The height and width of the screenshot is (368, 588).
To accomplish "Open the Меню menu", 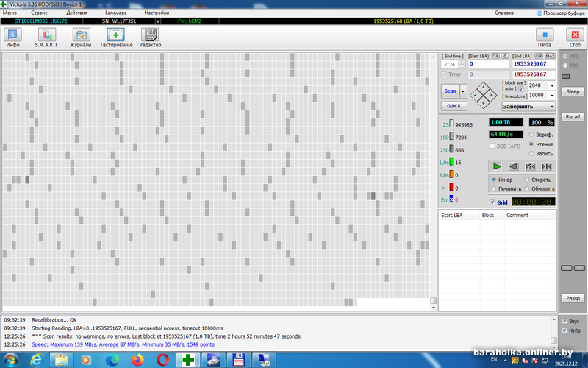I will 10,13.
